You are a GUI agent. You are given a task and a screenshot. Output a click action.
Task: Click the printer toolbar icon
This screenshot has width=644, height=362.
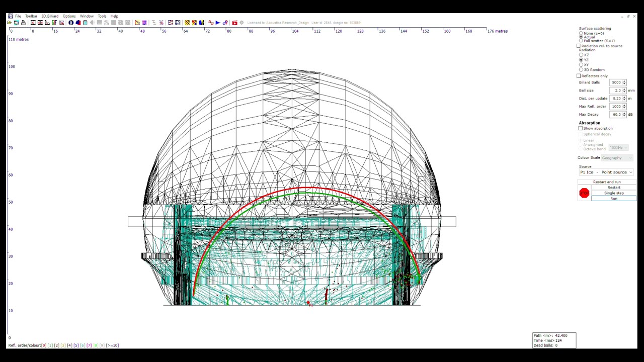[23, 23]
